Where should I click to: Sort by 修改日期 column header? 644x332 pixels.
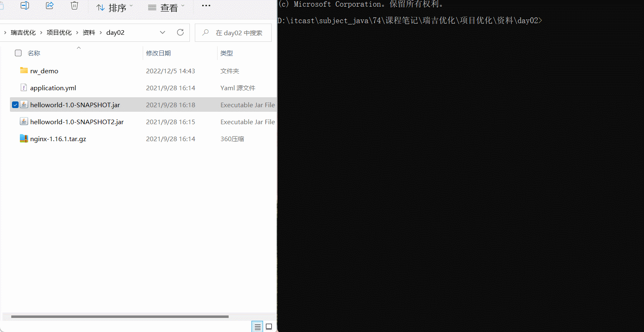158,53
